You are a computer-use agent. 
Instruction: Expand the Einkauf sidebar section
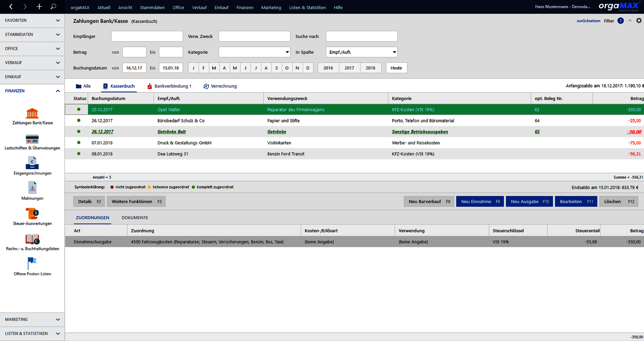[32, 77]
